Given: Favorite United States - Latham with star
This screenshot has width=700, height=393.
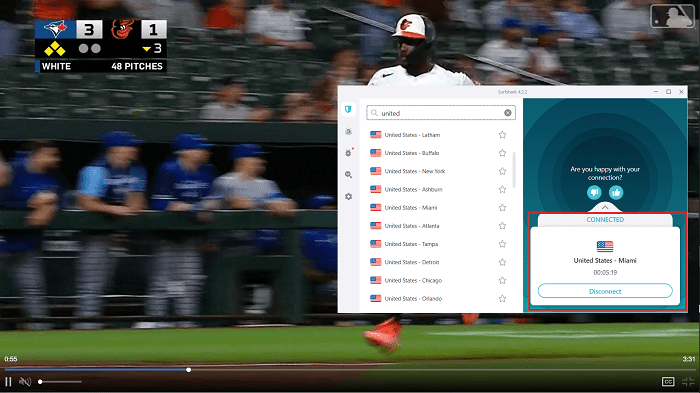Looking at the screenshot, I should click(502, 135).
